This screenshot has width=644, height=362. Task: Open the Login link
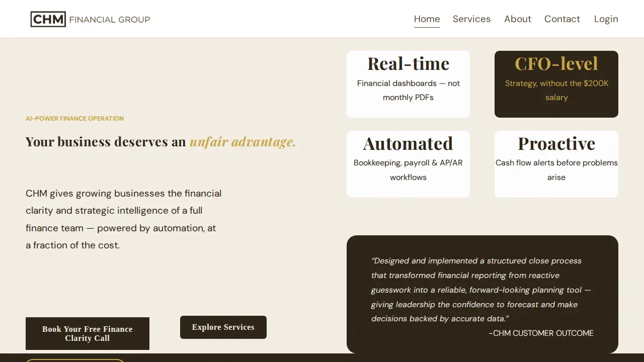(x=606, y=19)
